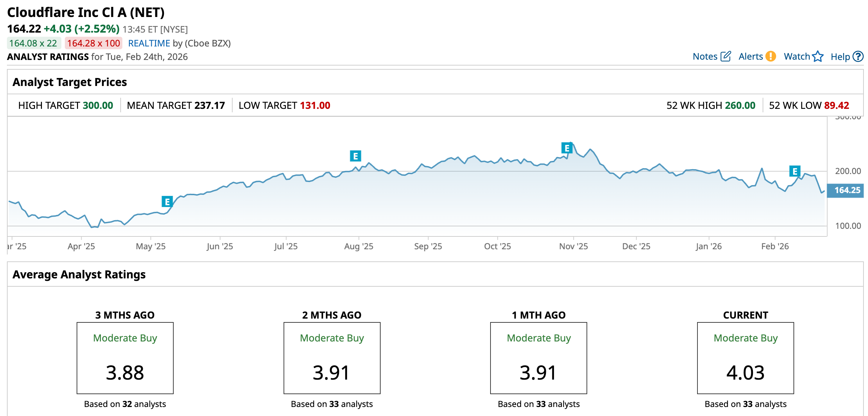
Task: Click the Notes pencil edit icon
Action: (726, 57)
